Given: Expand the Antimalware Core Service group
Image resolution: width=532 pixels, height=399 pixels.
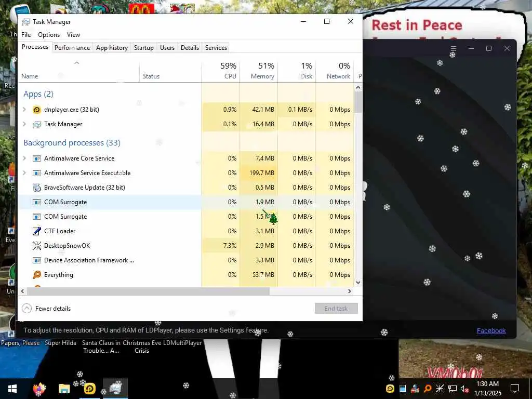Looking at the screenshot, I should click(x=24, y=158).
